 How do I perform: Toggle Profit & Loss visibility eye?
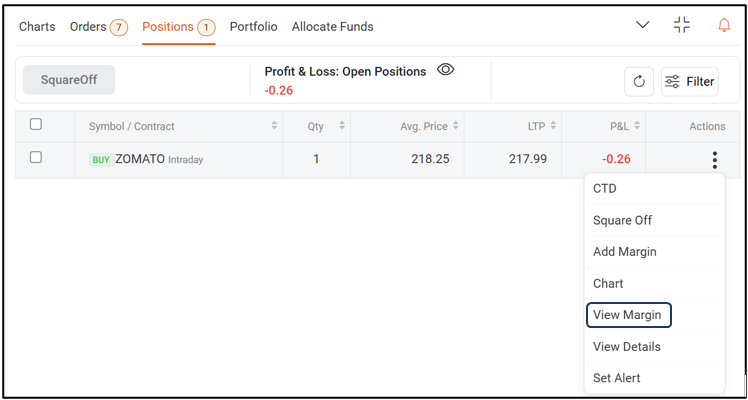[x=446, y=70]
